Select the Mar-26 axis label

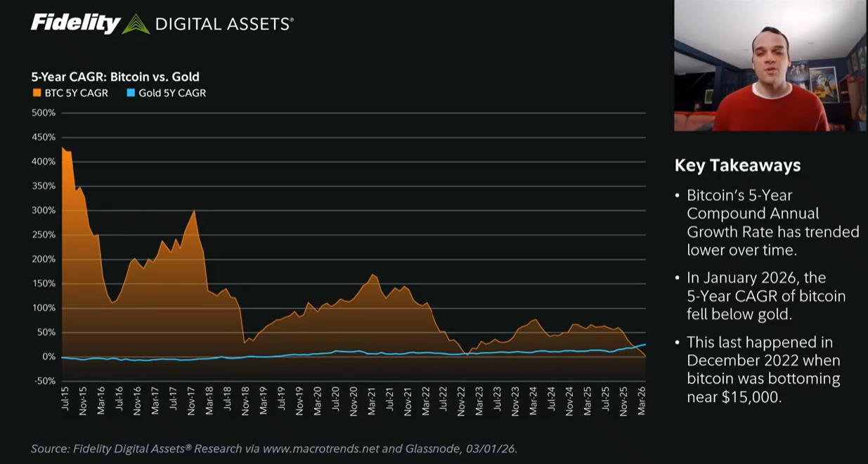(643, 397)
